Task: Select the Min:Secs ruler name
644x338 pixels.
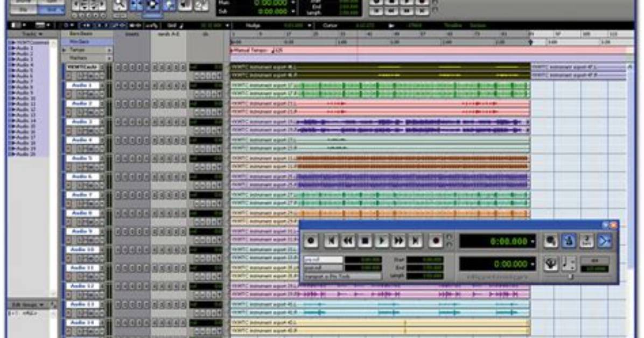Action: [x=80, y=41]
